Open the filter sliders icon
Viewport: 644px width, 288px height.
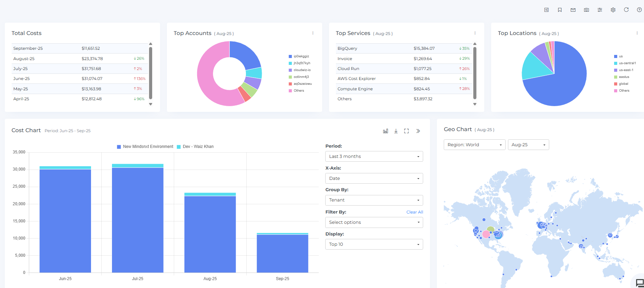[x=600, y=10]
